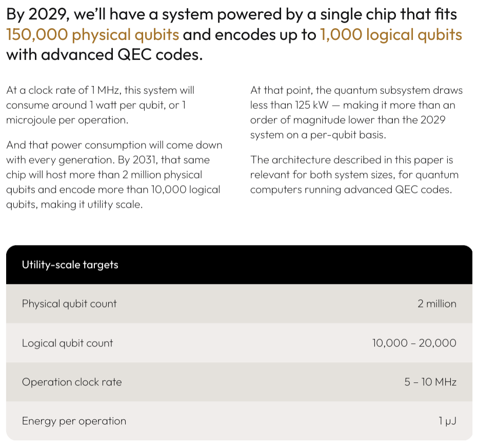The height and width of the screenshot is (448, 477).
Task: Select the 'Energy per operation' row label
Action: coord(74,421)
